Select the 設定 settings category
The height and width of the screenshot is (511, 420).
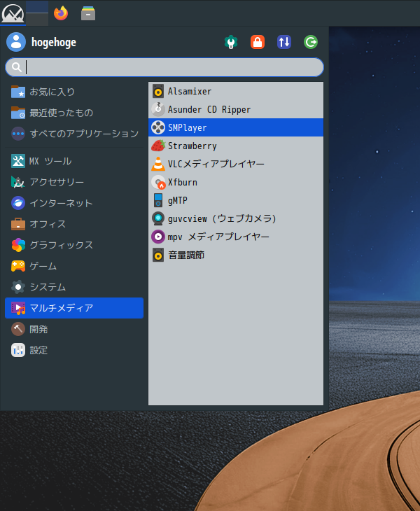74,350
